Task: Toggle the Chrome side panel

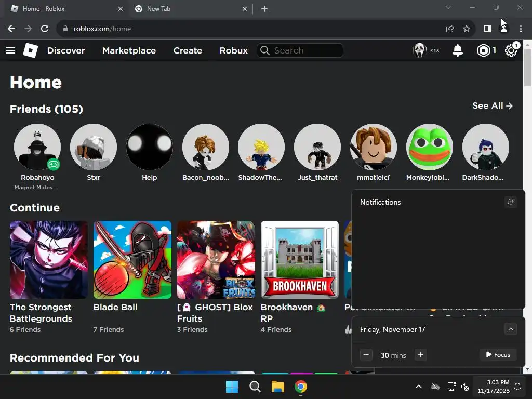Action: click(487, 29)
